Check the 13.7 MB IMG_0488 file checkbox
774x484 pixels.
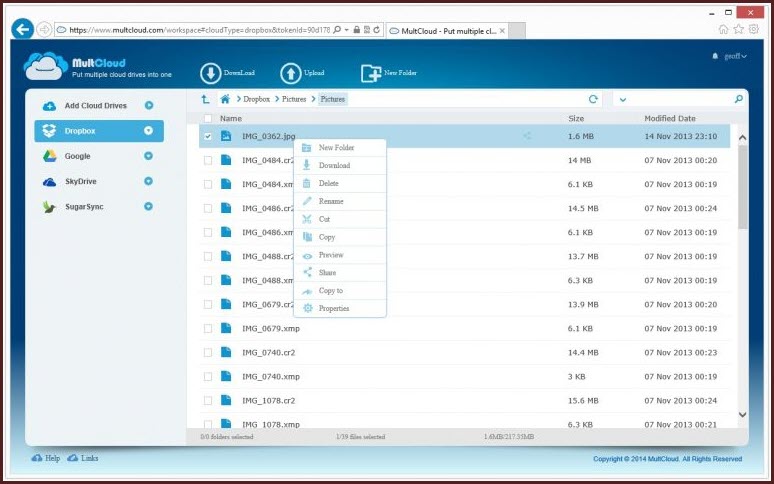coord(208,257)
